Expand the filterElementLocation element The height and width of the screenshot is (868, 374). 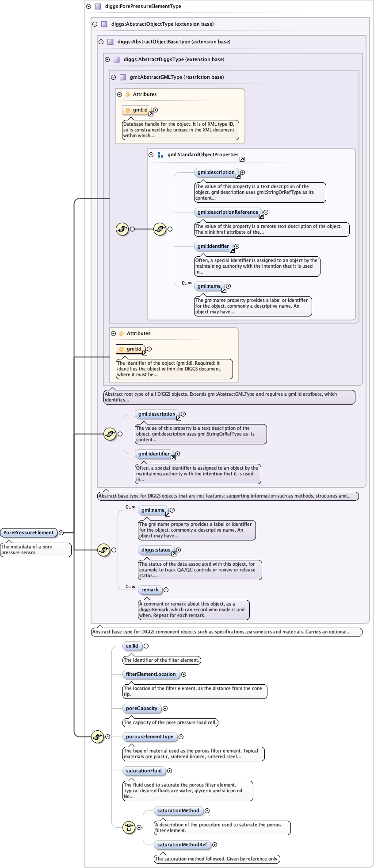pos(184,675)
